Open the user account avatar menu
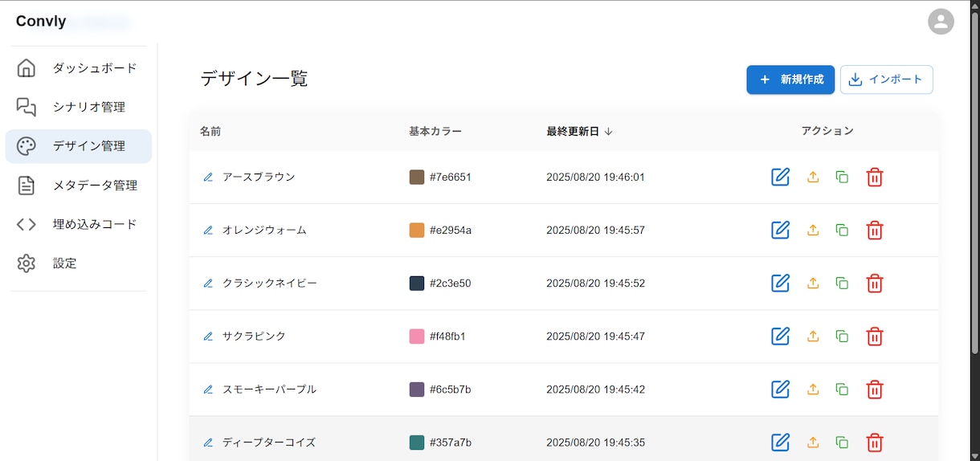This screenshot has height=461, width=980. (941, 21)
